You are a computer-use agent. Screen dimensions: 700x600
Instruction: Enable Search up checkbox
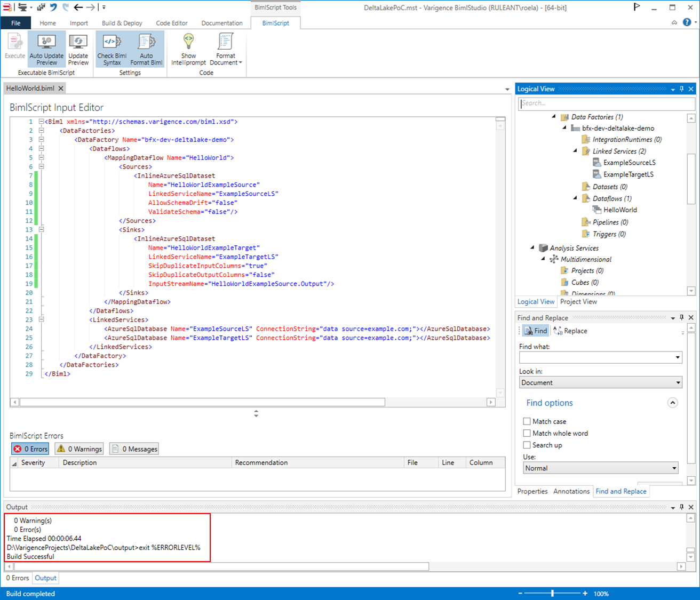(x=527, y=445)
